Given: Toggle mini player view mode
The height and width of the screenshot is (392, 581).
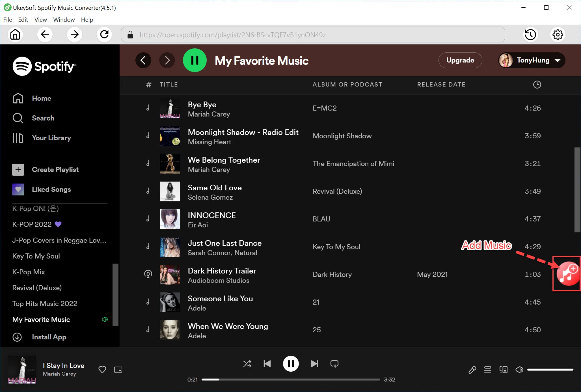Looking at the screenshot, I should coord(118,369).
